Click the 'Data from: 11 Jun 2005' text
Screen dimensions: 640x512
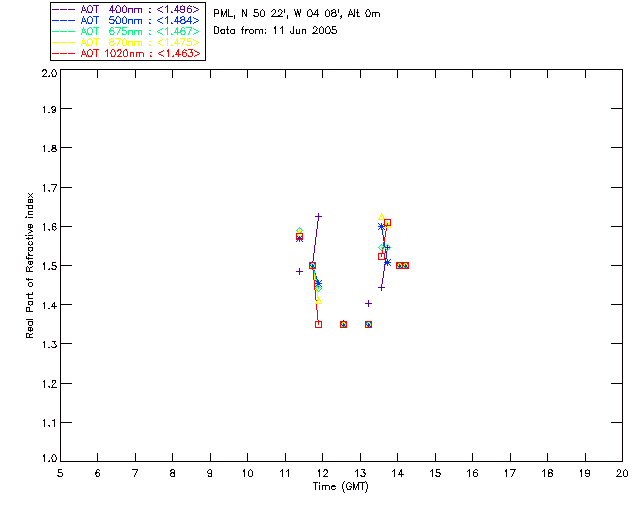coord(275,31)
